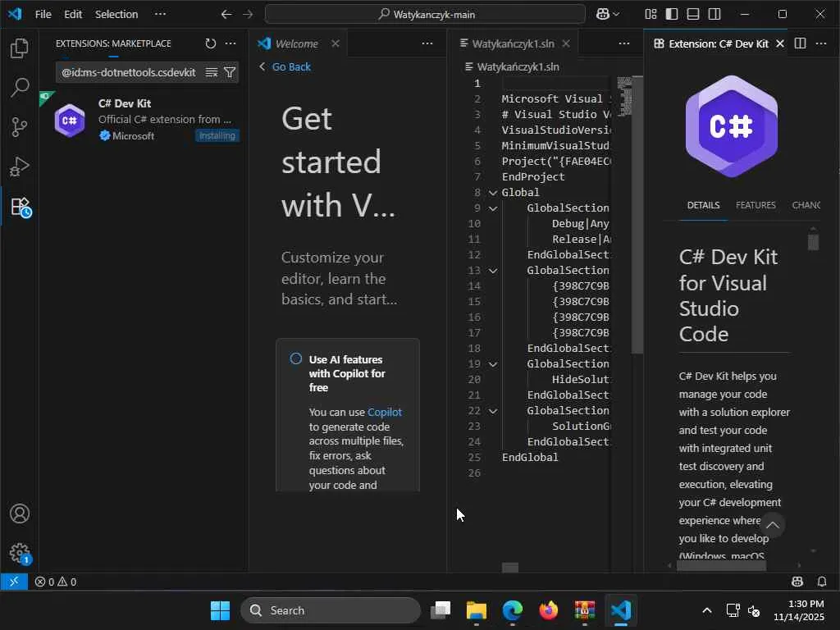The width and height of the screenshot is (840, 630).
Task: Close the Welcome tab
Action: [336, 43]
